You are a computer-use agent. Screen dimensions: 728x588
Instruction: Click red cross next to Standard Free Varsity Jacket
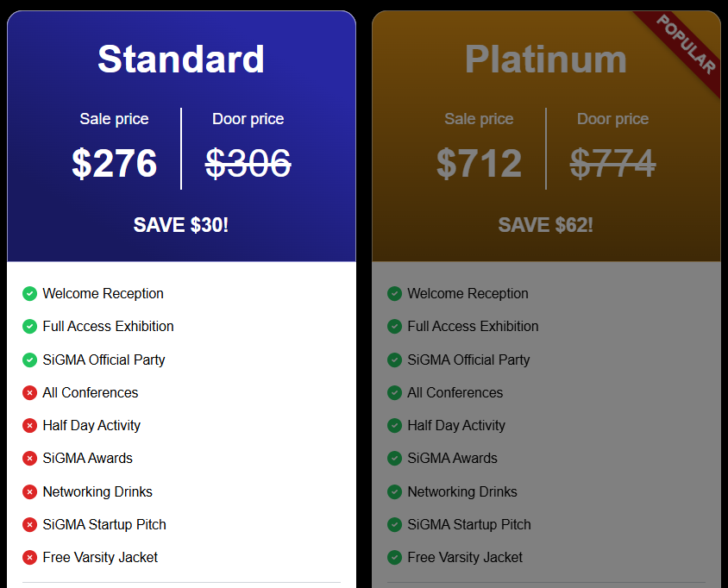point(29,557)
